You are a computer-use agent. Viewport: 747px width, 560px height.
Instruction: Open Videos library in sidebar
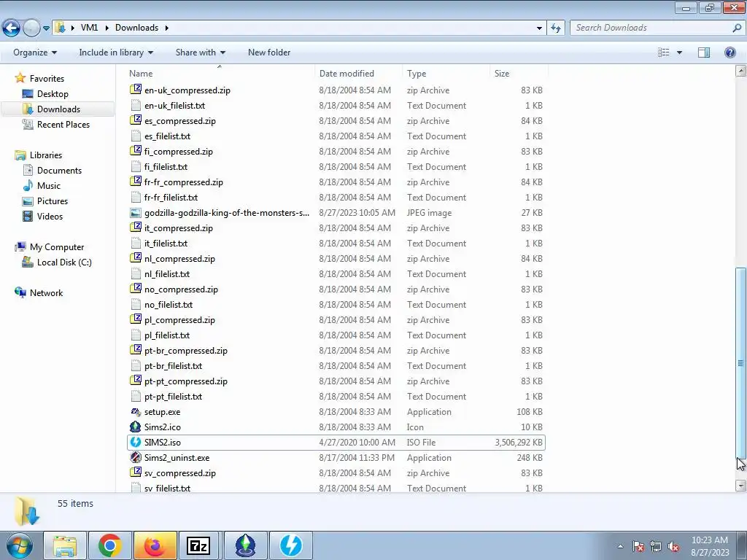(50, 216)
